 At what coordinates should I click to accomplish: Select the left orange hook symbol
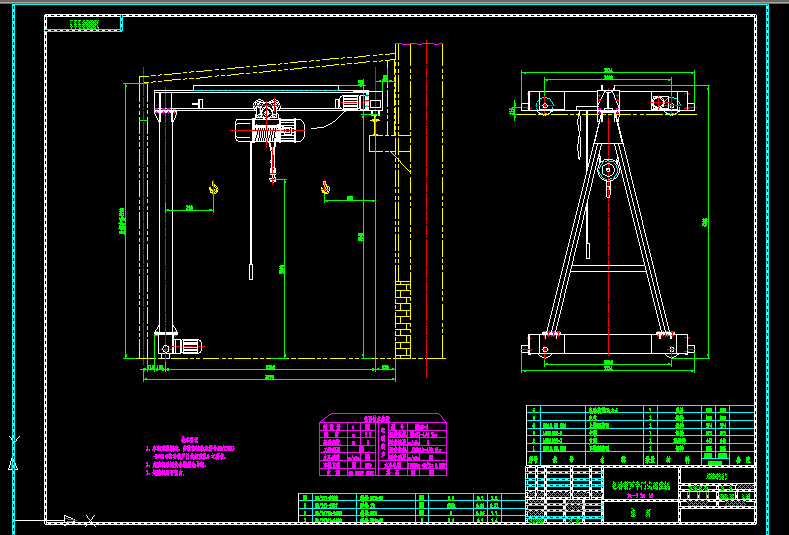[x=214, y=188]
